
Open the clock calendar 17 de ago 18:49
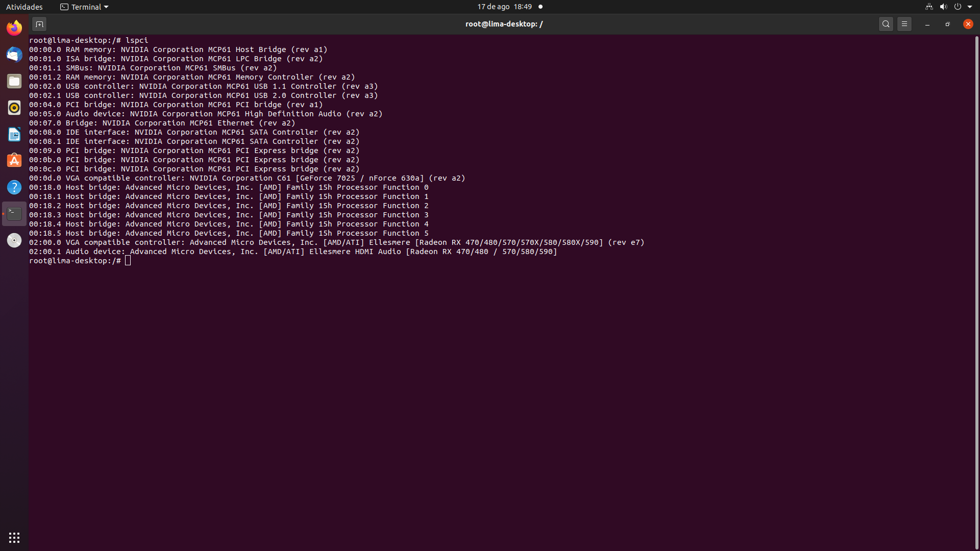point(504,7)
